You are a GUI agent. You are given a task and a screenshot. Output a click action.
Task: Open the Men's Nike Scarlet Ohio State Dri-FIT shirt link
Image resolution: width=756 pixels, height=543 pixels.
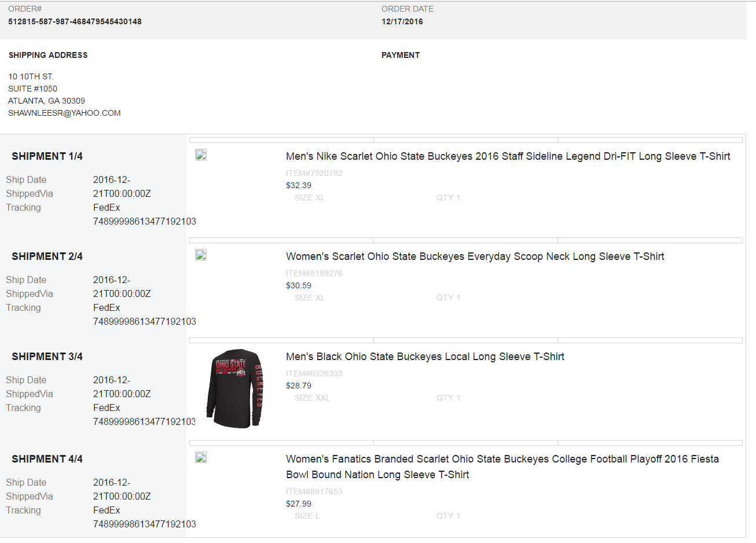(508, 156)
